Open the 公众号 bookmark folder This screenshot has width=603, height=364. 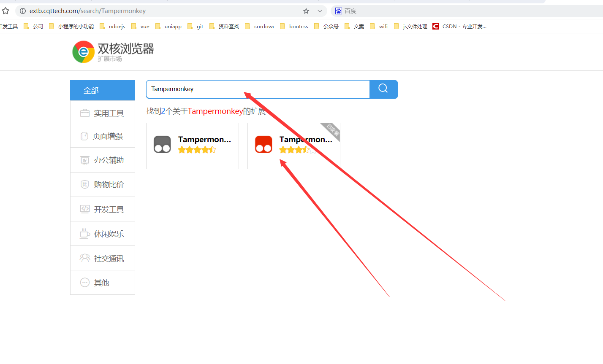point(326,26)
